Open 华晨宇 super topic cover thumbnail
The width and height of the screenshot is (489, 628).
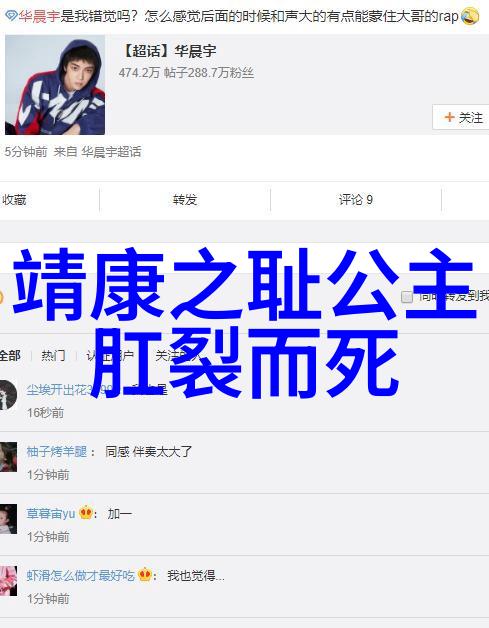55,85
